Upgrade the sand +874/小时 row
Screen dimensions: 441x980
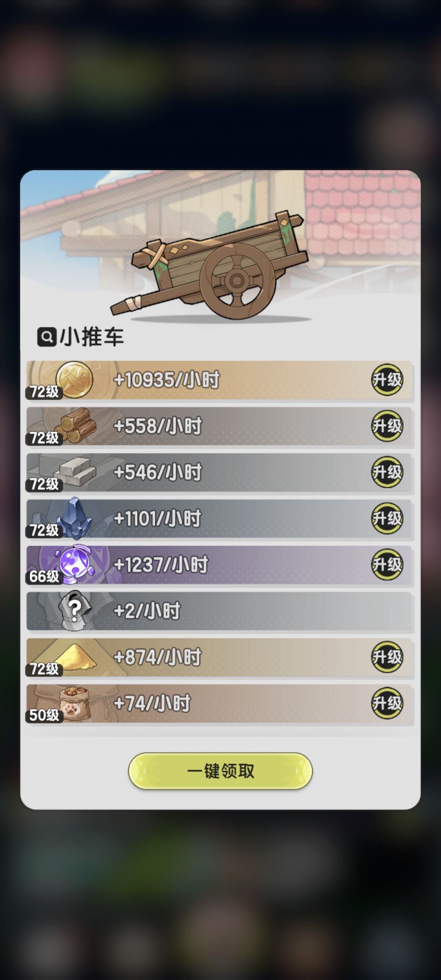(387, 657)
